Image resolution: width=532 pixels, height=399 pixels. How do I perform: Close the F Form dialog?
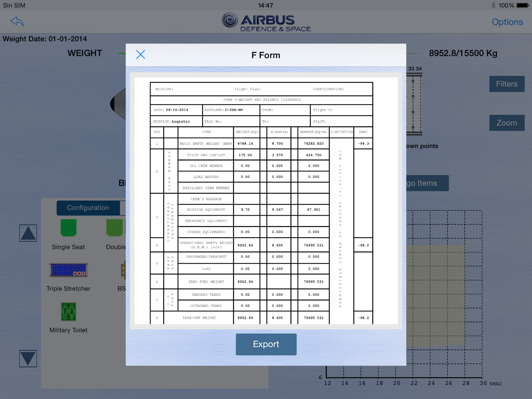[140, 55]
